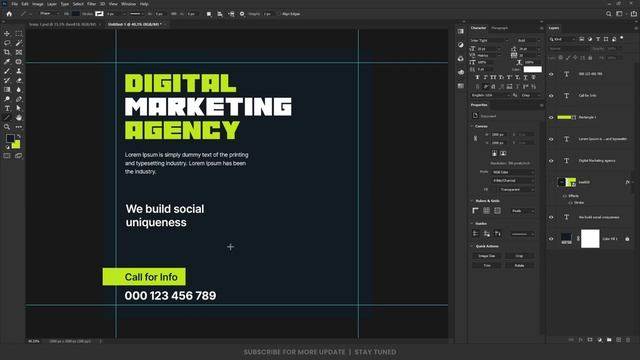Toggle rulers in Rulers & Grids section
This screenshot has height=360, width=640.
pyautogui.click(x=476, y=211)
